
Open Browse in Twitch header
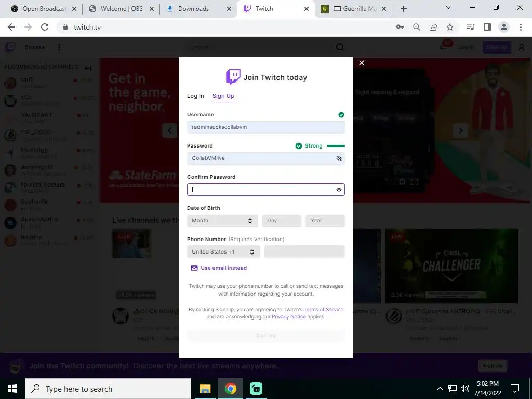coord(35,47)
